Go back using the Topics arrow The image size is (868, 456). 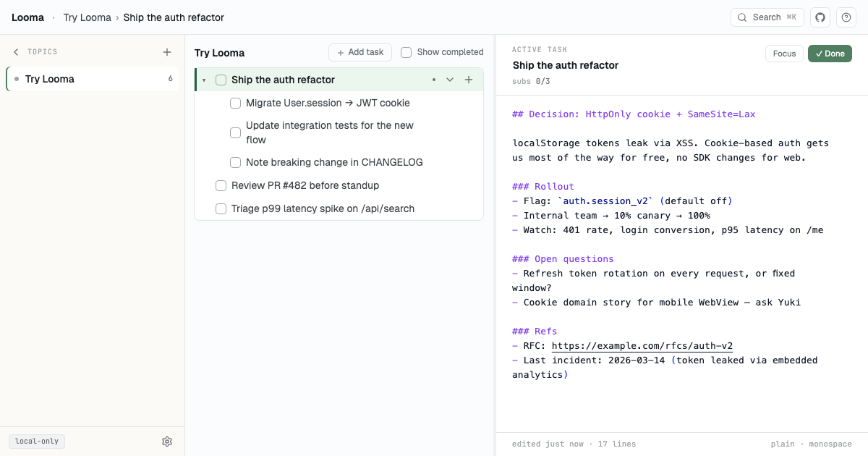click(16, 52)
